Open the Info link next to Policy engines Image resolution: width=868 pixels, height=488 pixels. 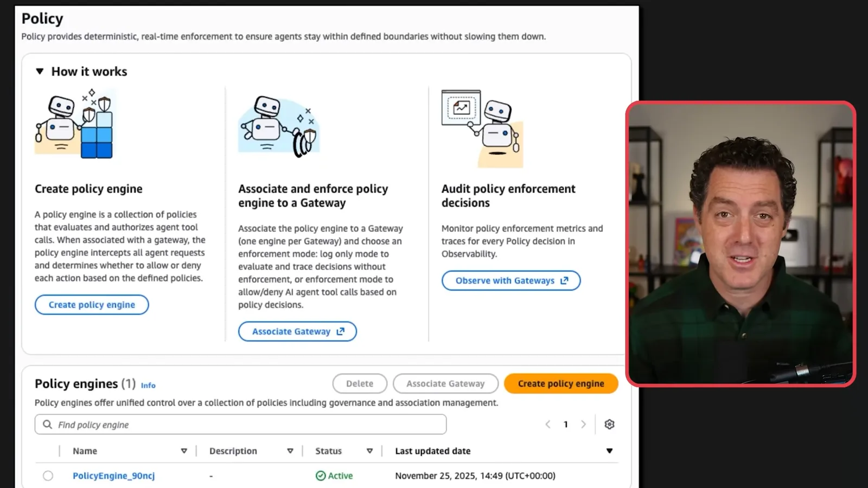(148, 385)
